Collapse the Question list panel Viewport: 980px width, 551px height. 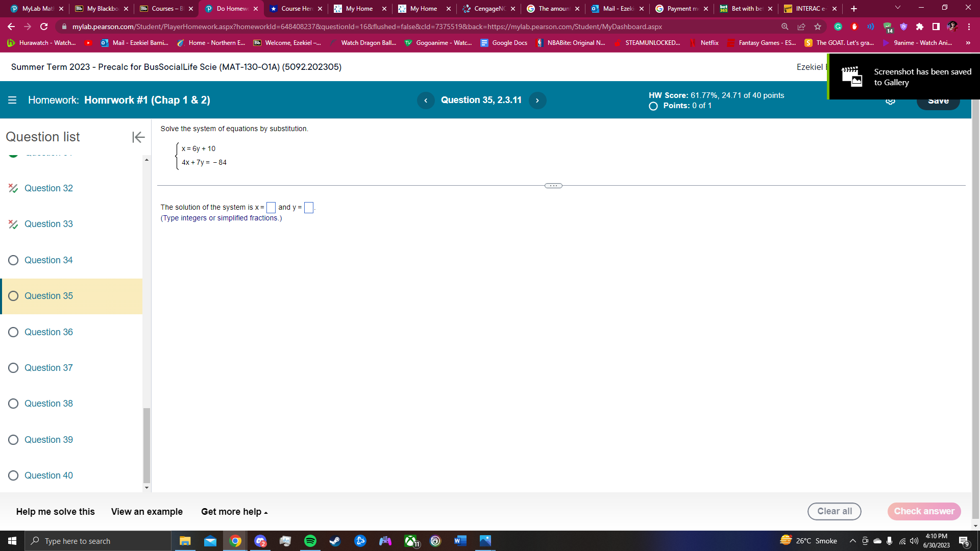click(138, 137)
